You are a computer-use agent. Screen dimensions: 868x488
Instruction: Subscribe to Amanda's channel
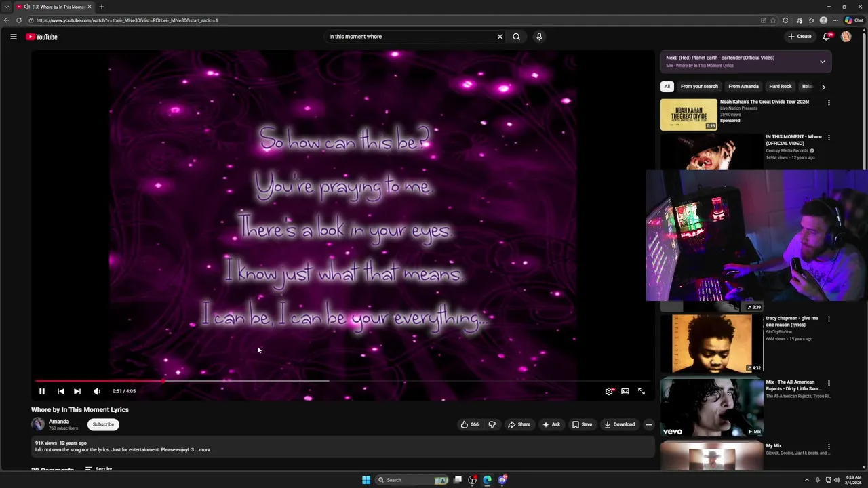[x=103, y=424]
